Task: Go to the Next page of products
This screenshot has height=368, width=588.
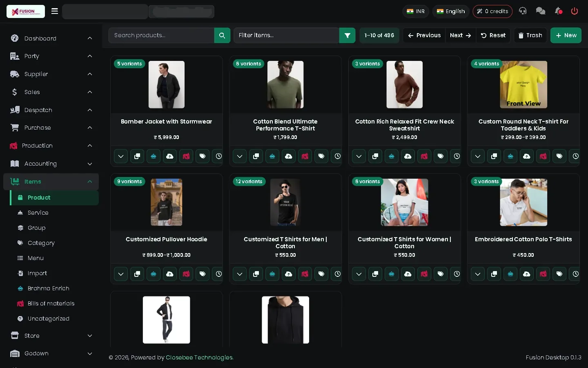Action: tap(460, 35)
